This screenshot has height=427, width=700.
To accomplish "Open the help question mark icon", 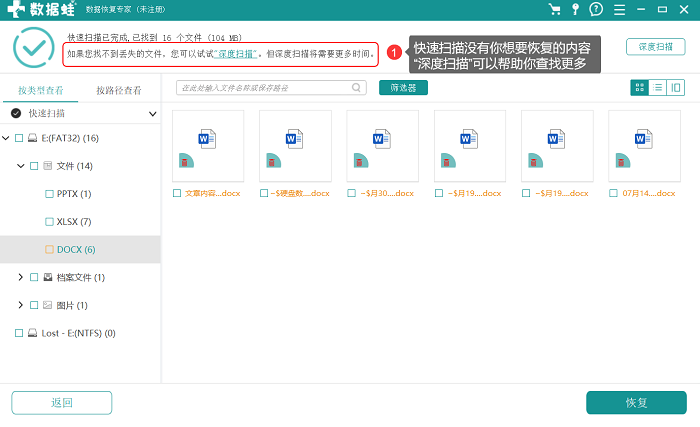I will (596, 9).
